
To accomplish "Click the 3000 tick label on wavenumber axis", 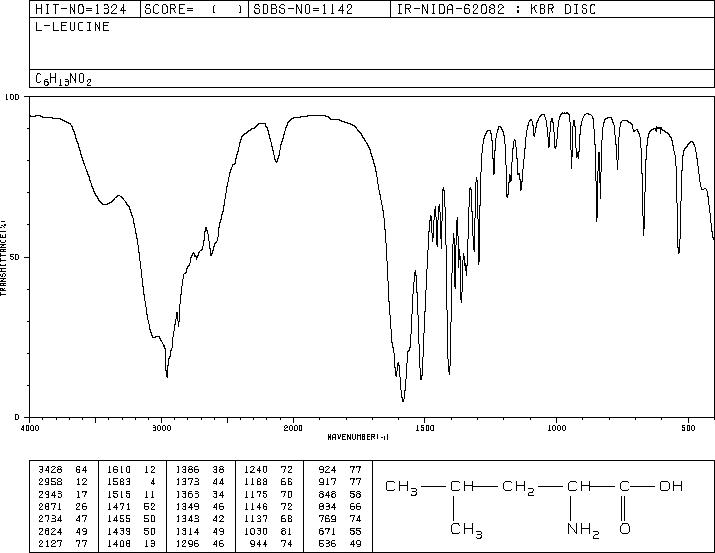I will click(x=161, y=428).
